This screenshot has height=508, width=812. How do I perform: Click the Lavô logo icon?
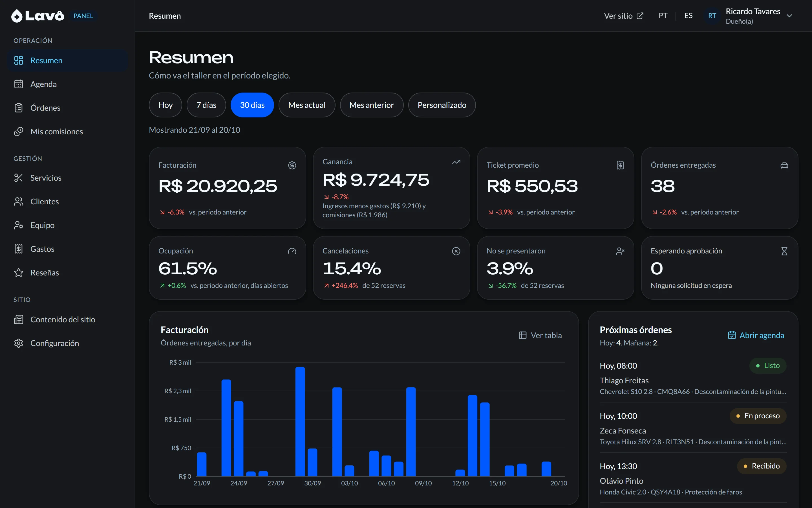[x=17, y=16]
